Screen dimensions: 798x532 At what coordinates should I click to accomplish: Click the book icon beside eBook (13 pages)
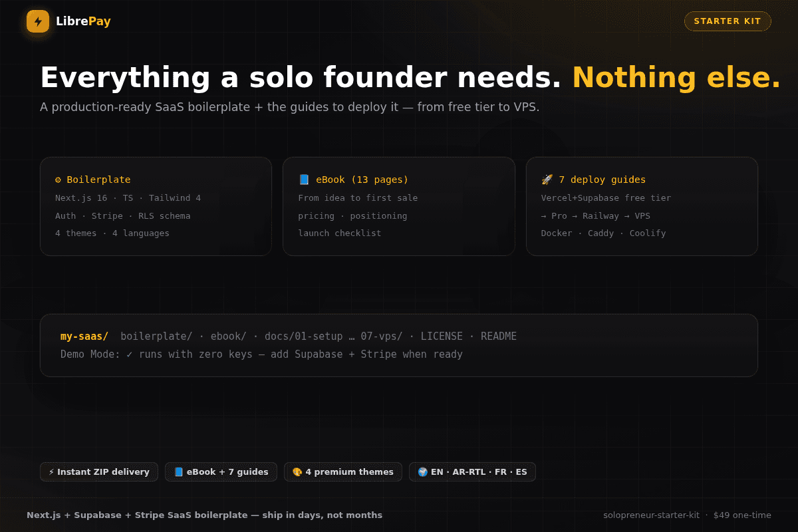[x=304, y=180]
